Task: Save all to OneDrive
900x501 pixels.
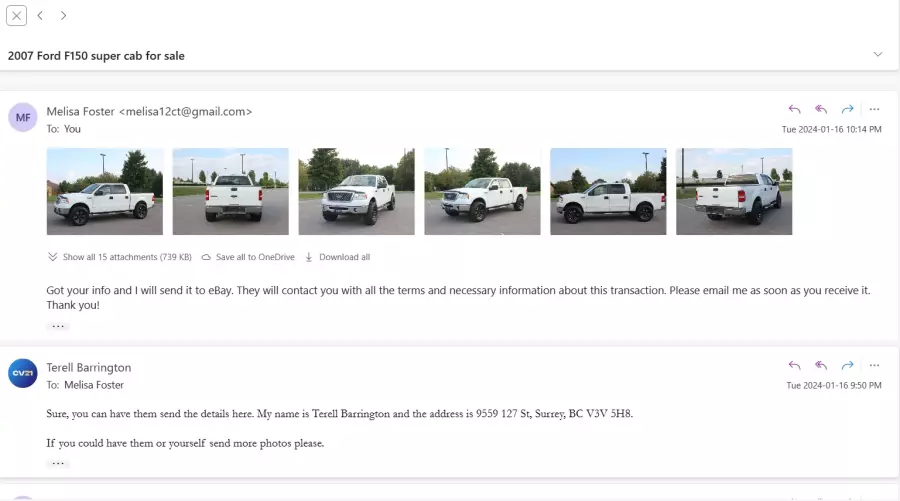Action: click(248, 257)
